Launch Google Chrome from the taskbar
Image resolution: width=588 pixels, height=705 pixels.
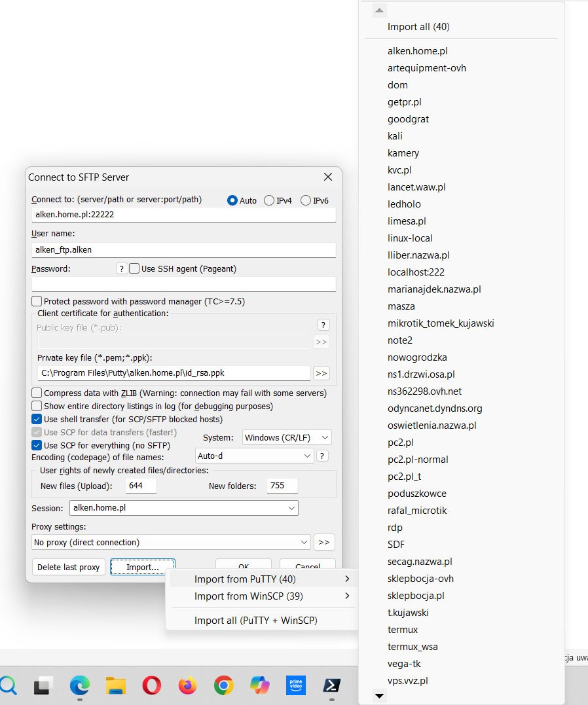coord(223,685)
